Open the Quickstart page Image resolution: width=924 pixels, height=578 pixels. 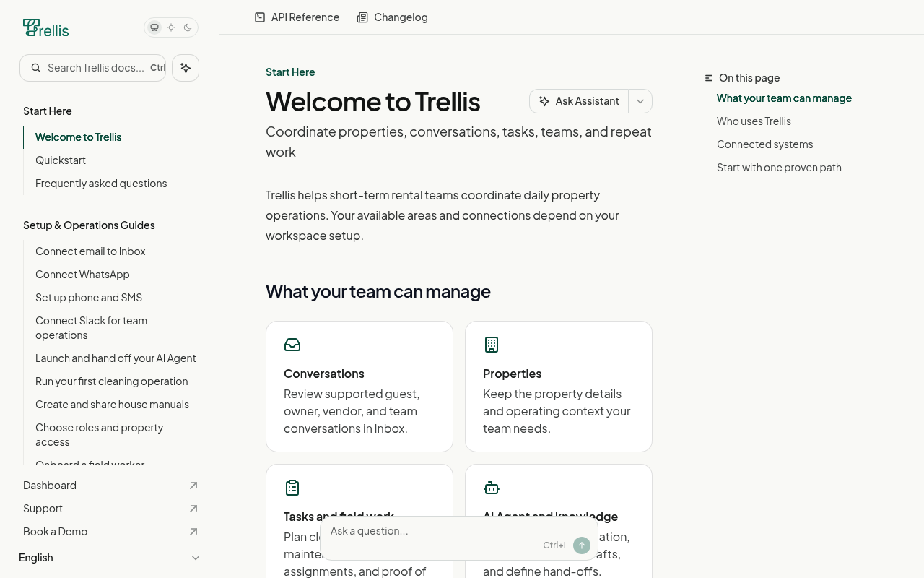point(61,160)
